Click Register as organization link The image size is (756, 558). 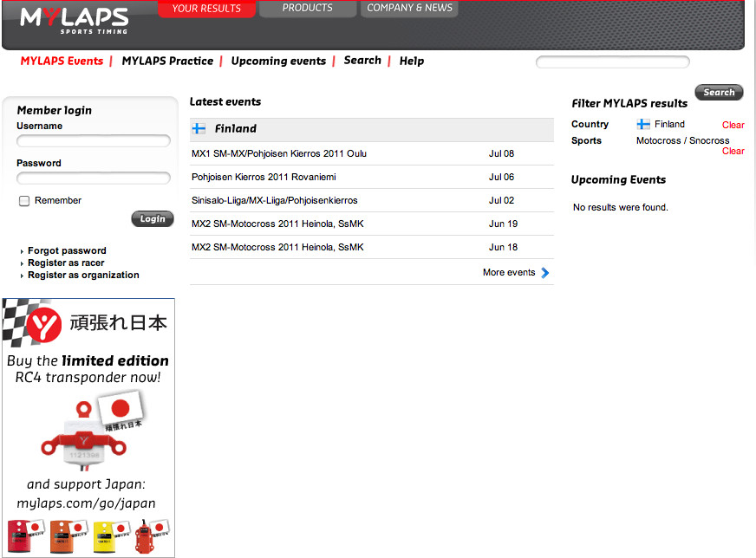point(83,275)
